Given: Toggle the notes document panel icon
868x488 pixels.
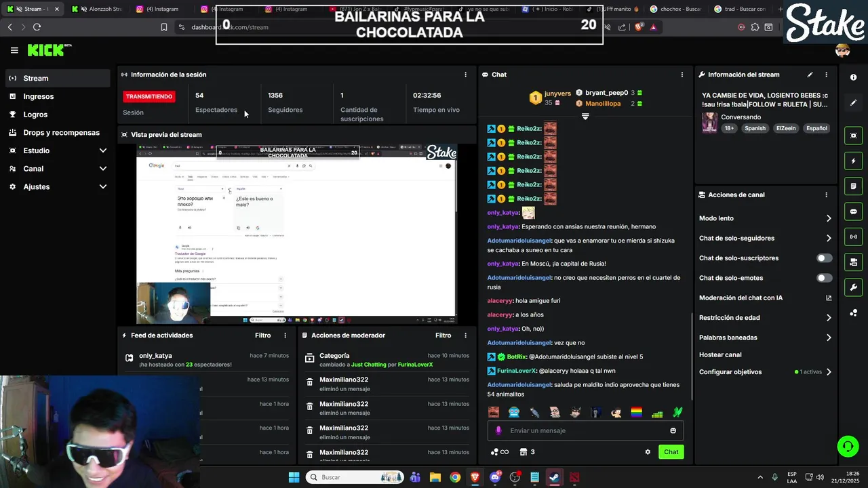Looking at the screenshot, I should pos(853,186).
